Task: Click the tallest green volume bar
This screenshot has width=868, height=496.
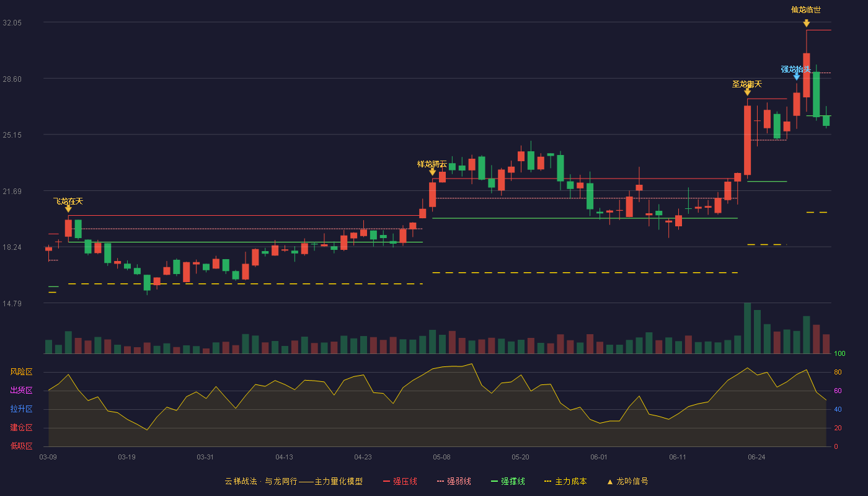Action: 747,328
